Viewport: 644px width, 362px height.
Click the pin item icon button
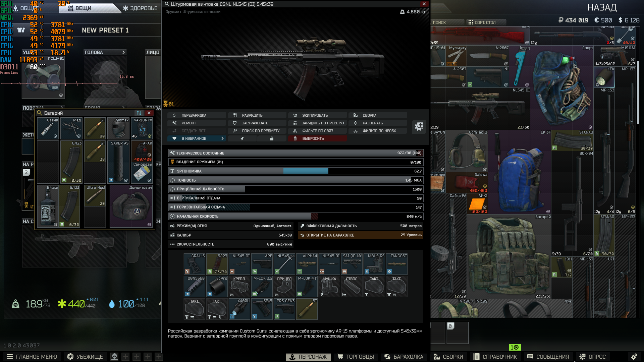pos(242,138)
